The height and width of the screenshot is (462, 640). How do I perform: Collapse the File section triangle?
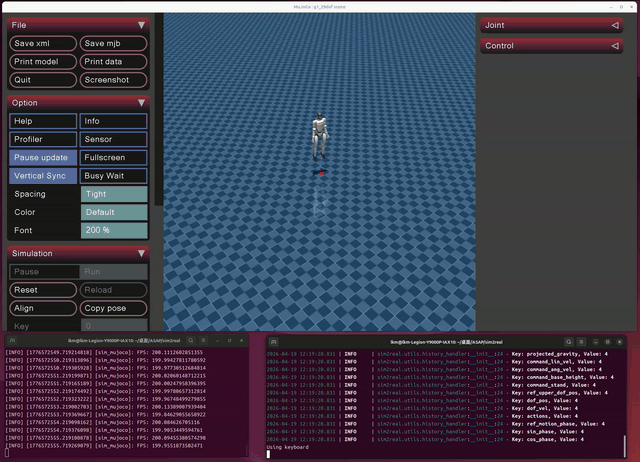[141, 25]
